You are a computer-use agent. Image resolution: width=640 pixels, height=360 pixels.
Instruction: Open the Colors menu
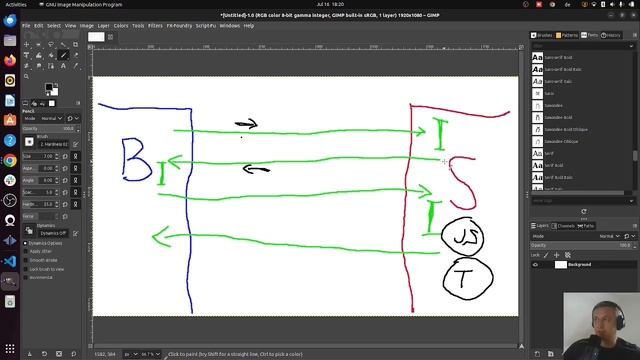pos(121,25)
